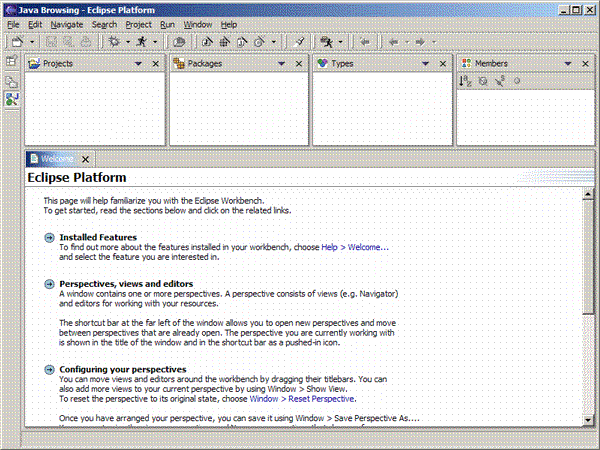The width and height of the screenshot is (600, 450).
Task: Follow the Help > Welcome... link
Action: [355, 247]
